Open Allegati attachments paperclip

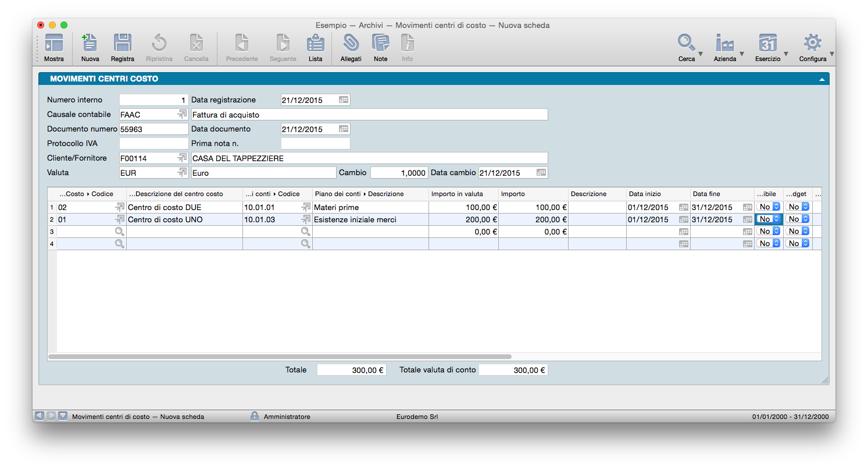pyautogui.click(x=351, y=44)
